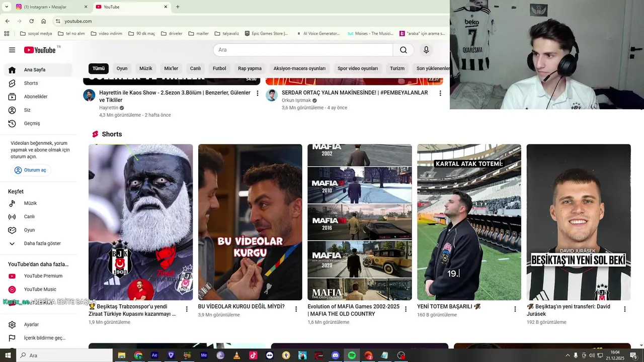This screenshot has height=362, width=644.
Task: Open options for Beşiktaş Trabzonspor Short
Action: [x=187, y=309]
